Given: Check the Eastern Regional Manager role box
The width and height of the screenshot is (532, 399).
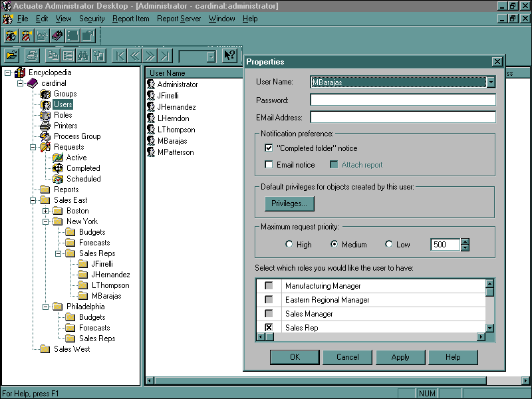Looking at the screenshot, I should tap(269, 300).
